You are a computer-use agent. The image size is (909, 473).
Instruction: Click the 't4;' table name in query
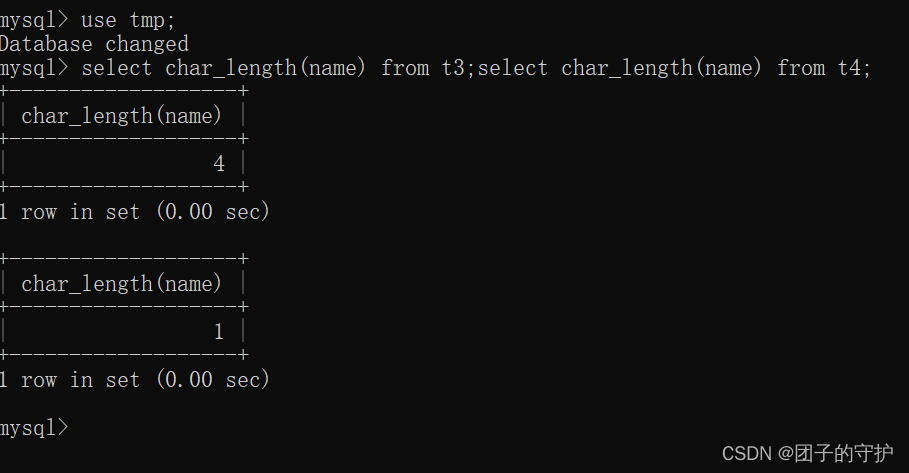(854, 68)
